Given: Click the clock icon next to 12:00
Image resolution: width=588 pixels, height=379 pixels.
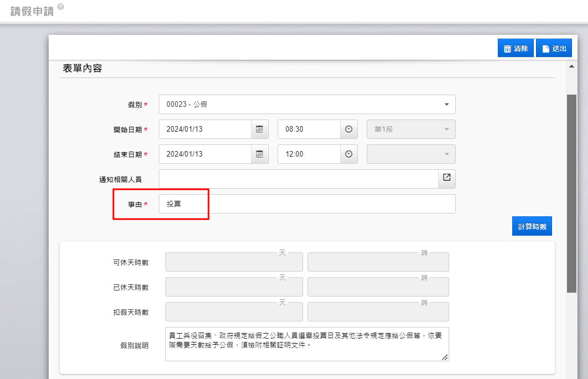Looking at the screenshot, I should [348, 154].
